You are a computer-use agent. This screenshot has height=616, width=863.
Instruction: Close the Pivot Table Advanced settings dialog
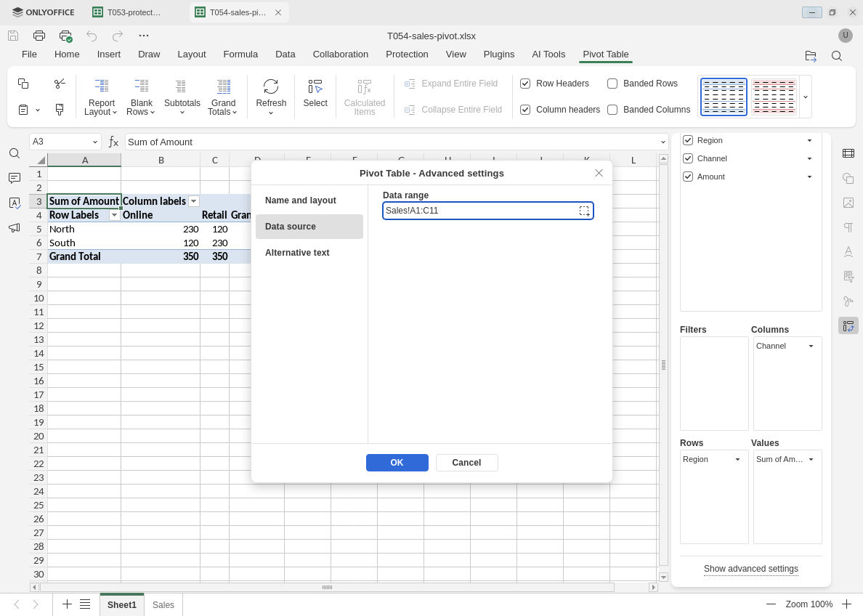tap(599, 173)
